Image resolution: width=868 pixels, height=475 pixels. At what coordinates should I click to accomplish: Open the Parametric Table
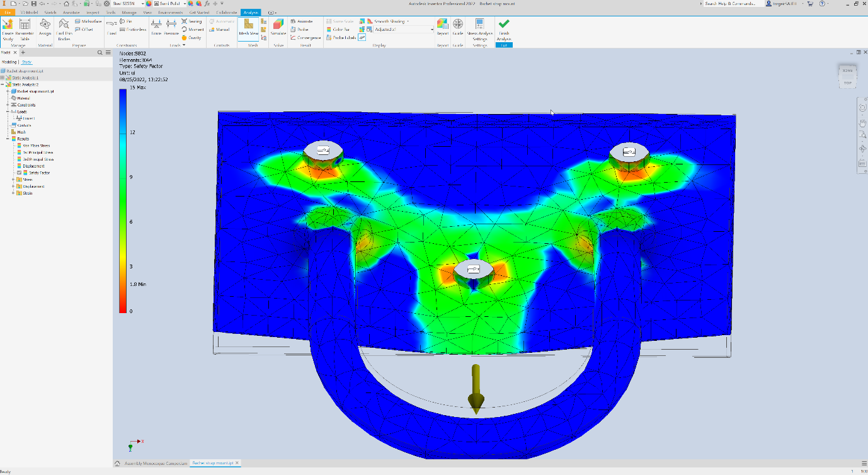[25, 29]
